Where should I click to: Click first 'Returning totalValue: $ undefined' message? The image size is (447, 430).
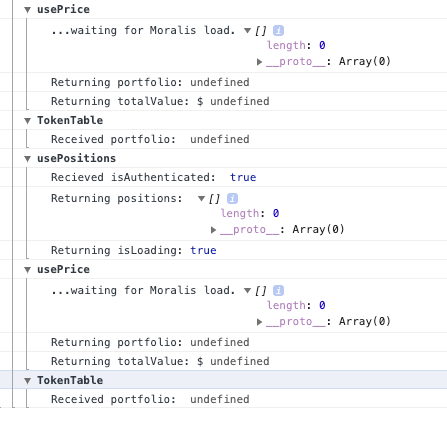pos(160,101)
